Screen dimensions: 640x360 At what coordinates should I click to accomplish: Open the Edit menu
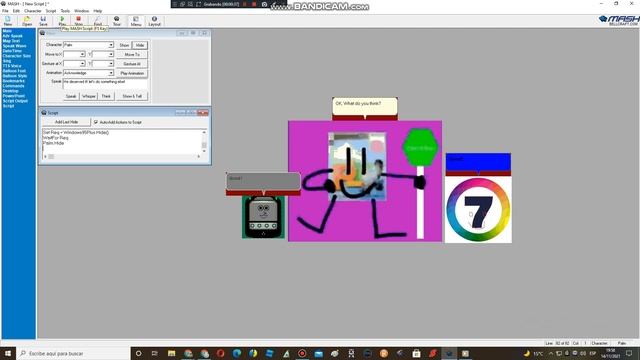point(16,11)
